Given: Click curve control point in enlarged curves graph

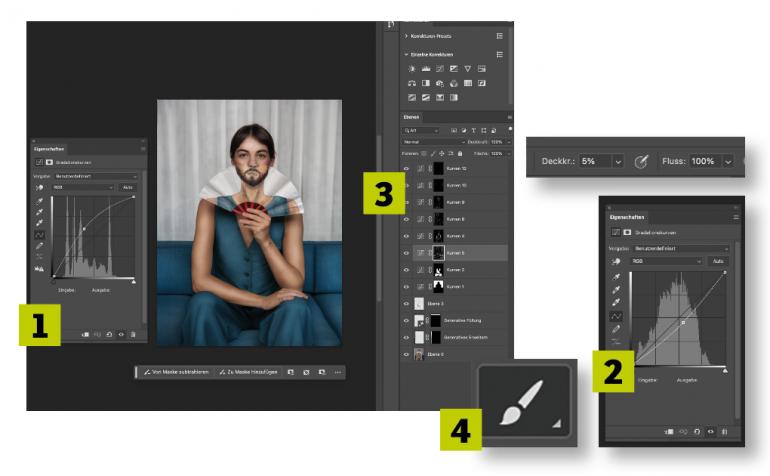Looking at the screenshot, I should [683, 322].
